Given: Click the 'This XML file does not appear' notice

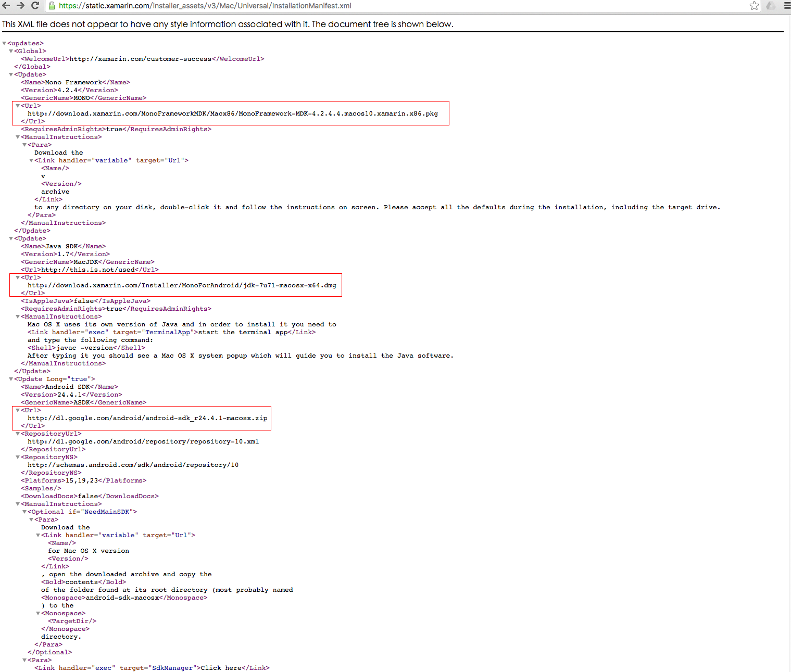Looking at the screenshot, I should (228, 24).
